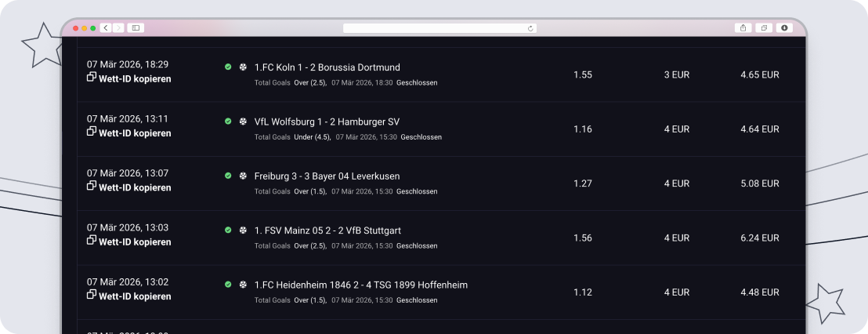Click the browser address bar

point(440,28)
